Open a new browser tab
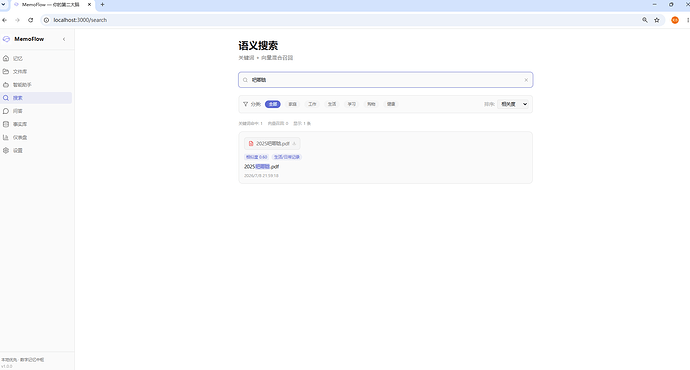 [103, 4]
